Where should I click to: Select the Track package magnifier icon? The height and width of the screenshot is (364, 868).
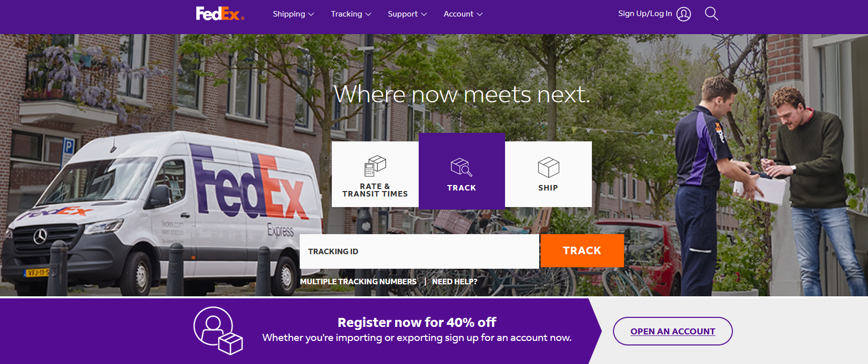coord(461,167)
